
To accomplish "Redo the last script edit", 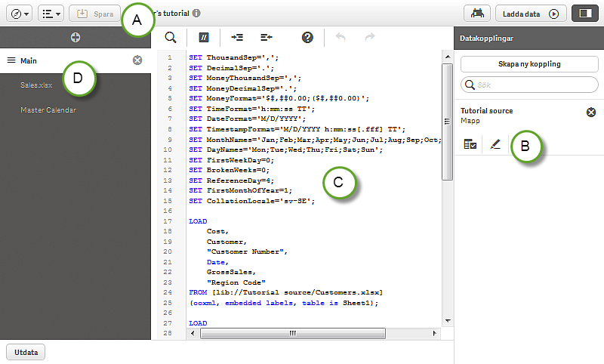I will click(370, 37).
